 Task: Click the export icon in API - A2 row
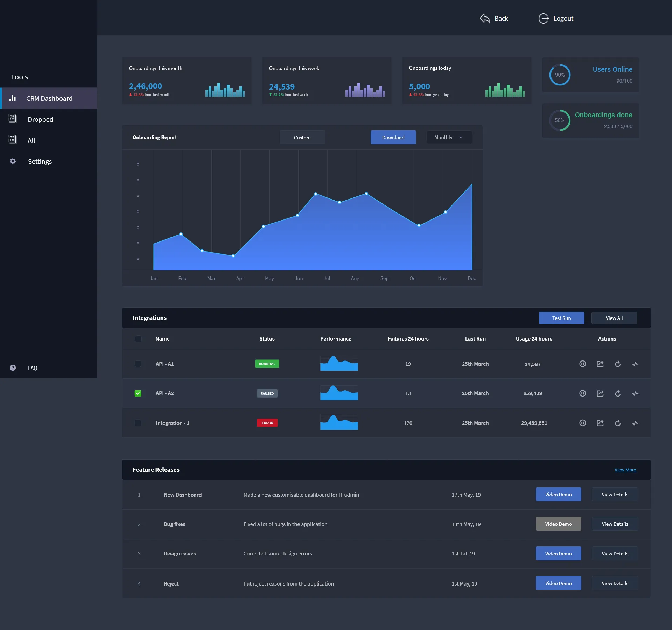click(600, 393)
